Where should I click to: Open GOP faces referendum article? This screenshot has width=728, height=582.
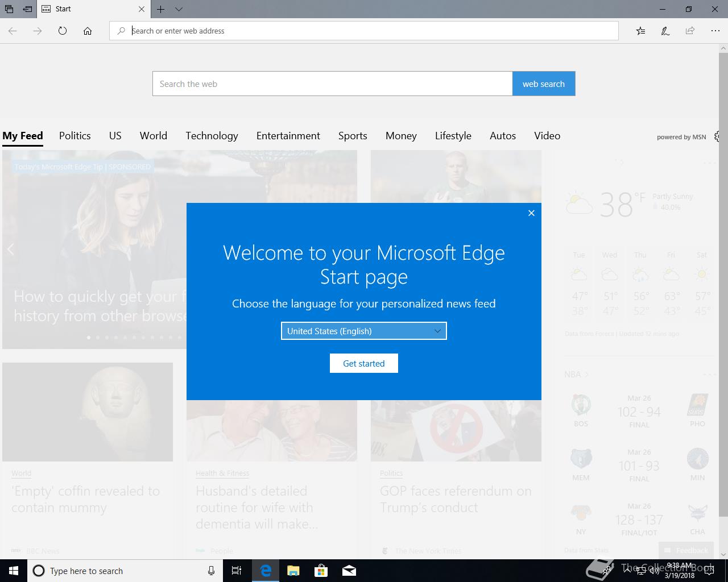coord(456,499)
